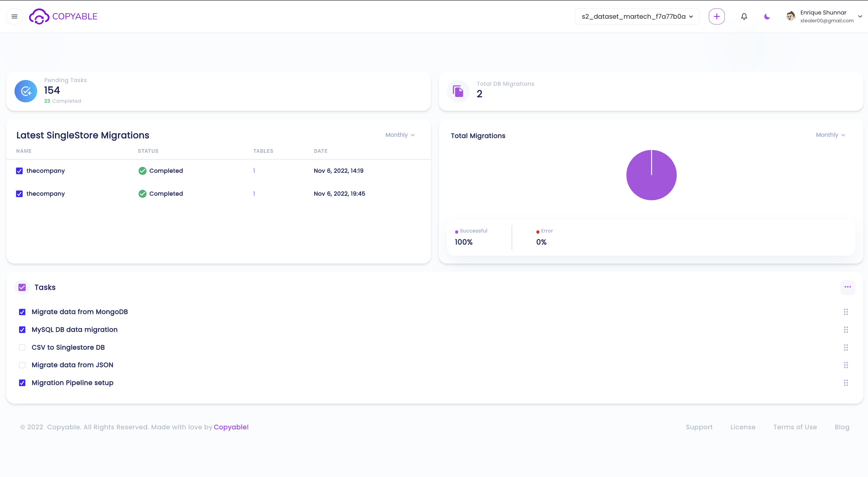Click Support in the footer
Image resolution: width=868 pixels, height=477 pixels.
click(699, 427)
